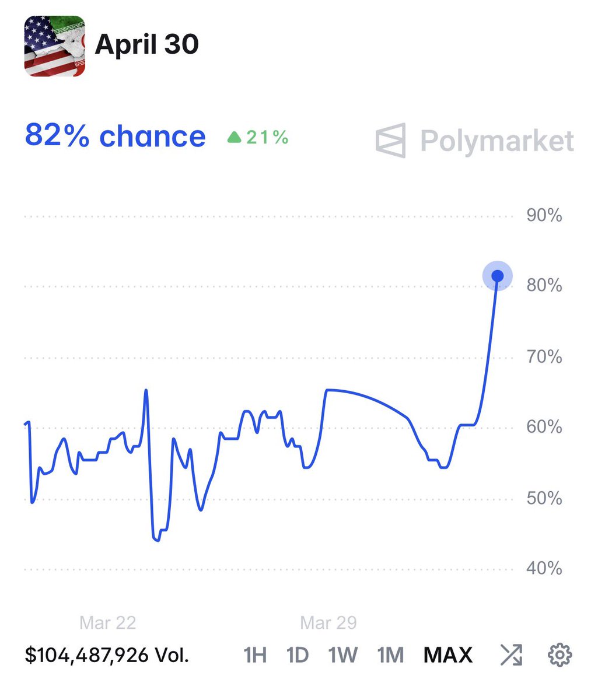Screen dimensions: 598x700
Task: Select the 1D time range
Action: click(298, 655)
